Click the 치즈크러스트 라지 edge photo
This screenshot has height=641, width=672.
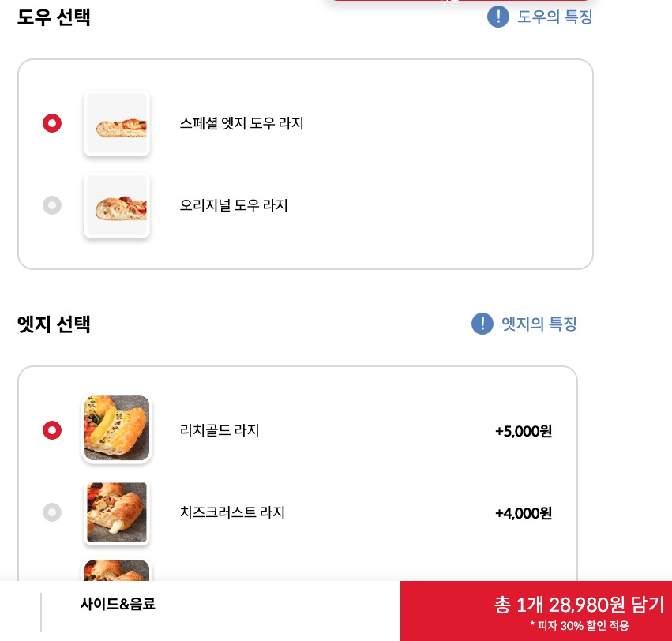pyautogui.click(x=117, y=512)
